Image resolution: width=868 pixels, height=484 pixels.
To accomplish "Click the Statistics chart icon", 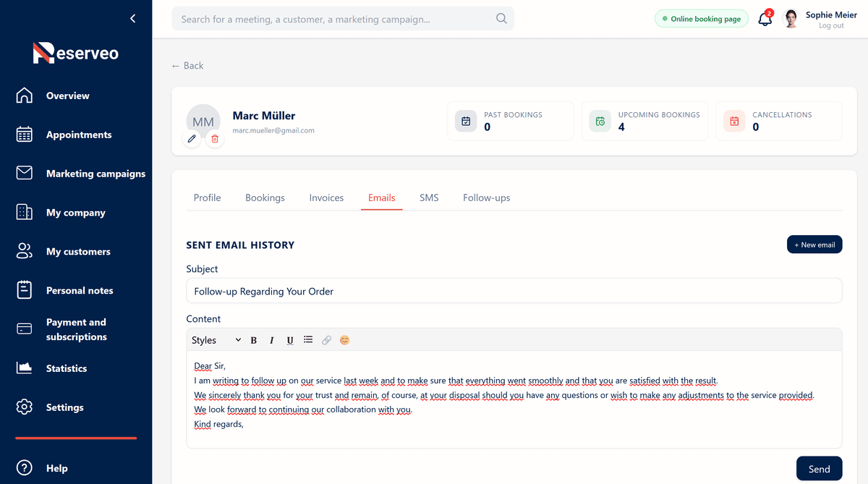I will pos(25,368).
